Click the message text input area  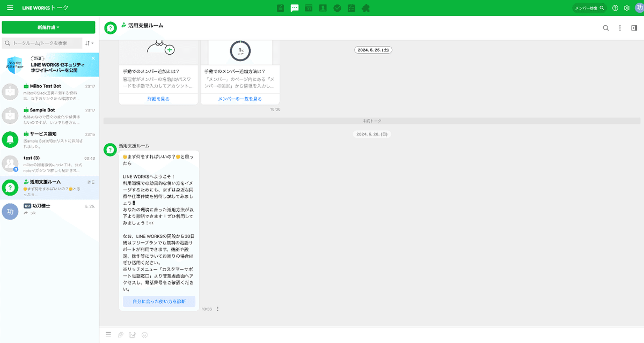371,334
